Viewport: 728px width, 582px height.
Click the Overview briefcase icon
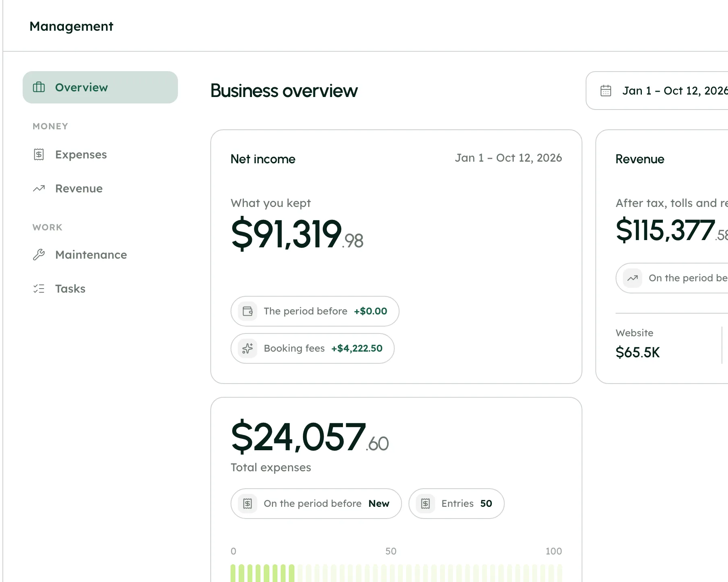pos(39,87)
